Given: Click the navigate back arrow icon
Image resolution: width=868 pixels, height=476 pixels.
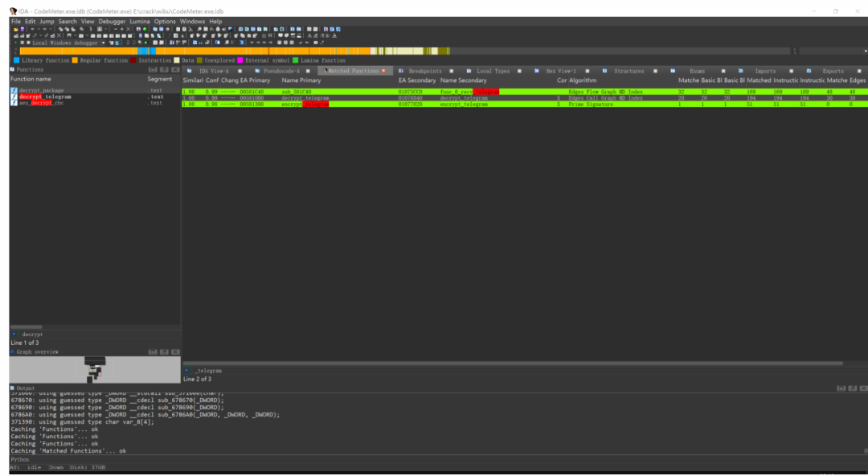Looking at the screenshot, I should click(x=33, y=30).
